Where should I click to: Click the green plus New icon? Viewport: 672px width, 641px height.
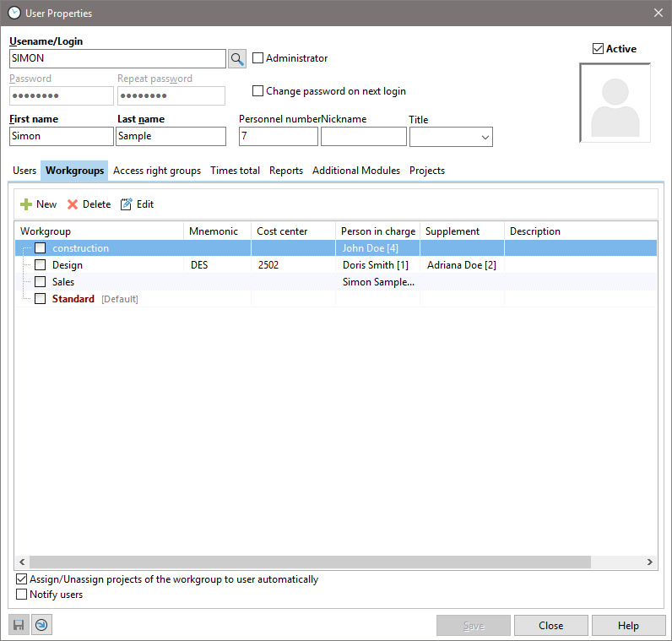[x=26, y=204]
